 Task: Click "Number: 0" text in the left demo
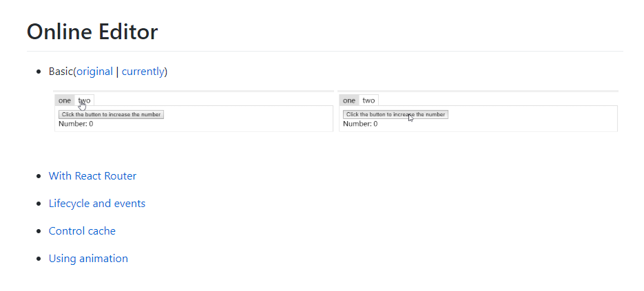(x=76, y=124)
